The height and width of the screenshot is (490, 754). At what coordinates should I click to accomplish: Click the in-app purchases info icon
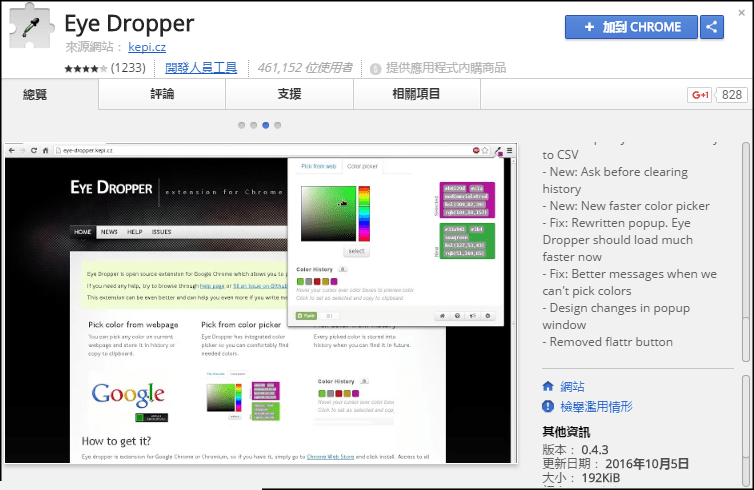375,69
